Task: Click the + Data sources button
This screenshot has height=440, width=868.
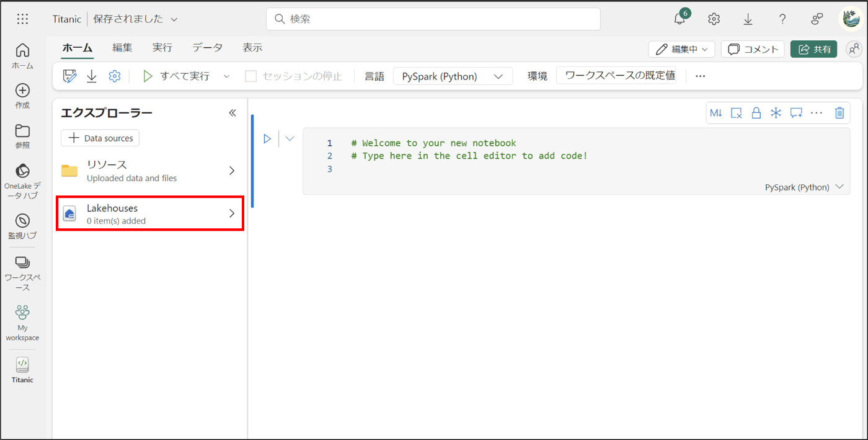Action: tap(100, 138)
